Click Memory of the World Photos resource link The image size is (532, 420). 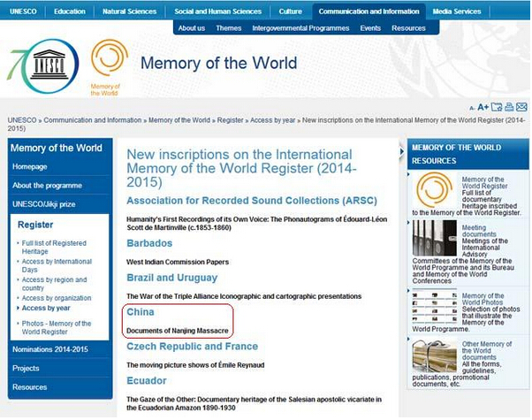click(x=483, y=299)
